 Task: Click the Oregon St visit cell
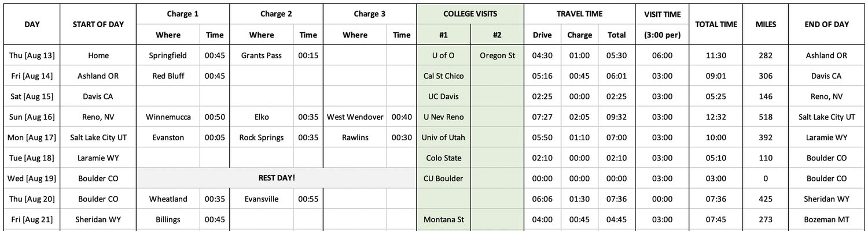(x=497, y=55)
